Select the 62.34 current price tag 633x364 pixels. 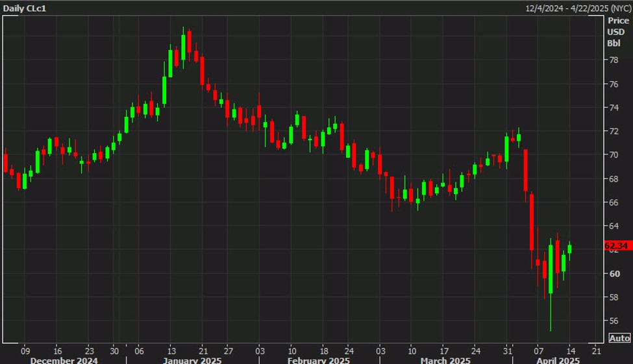[x=617, y=246]
